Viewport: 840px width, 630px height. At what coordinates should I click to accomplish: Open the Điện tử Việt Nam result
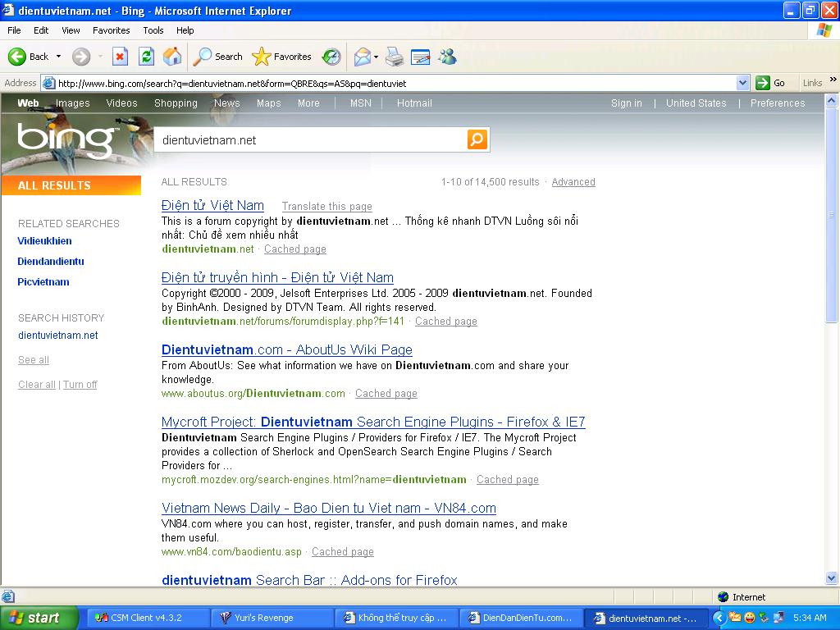[x=212, y=205]
